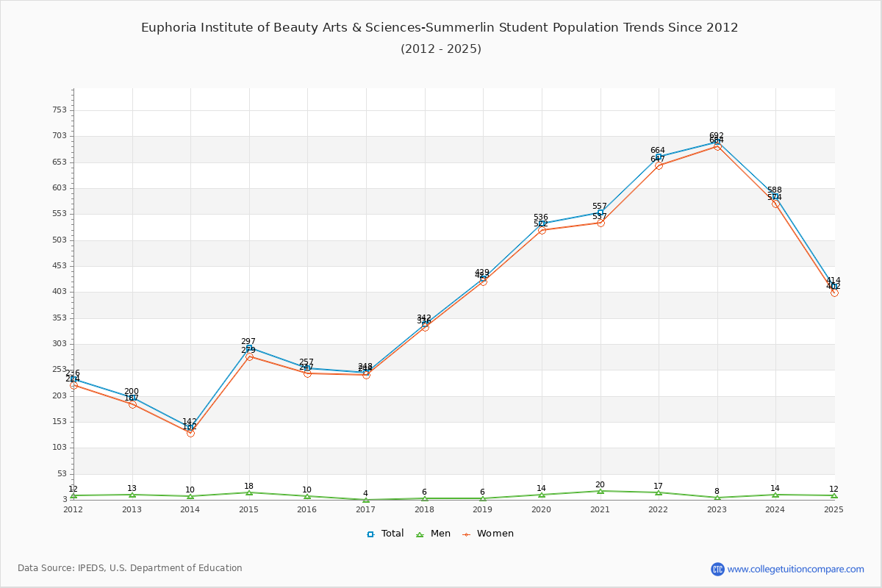Click the 2014 Men marker labeled 10
The height and width of the screenshot is (588, 882).
190,496
